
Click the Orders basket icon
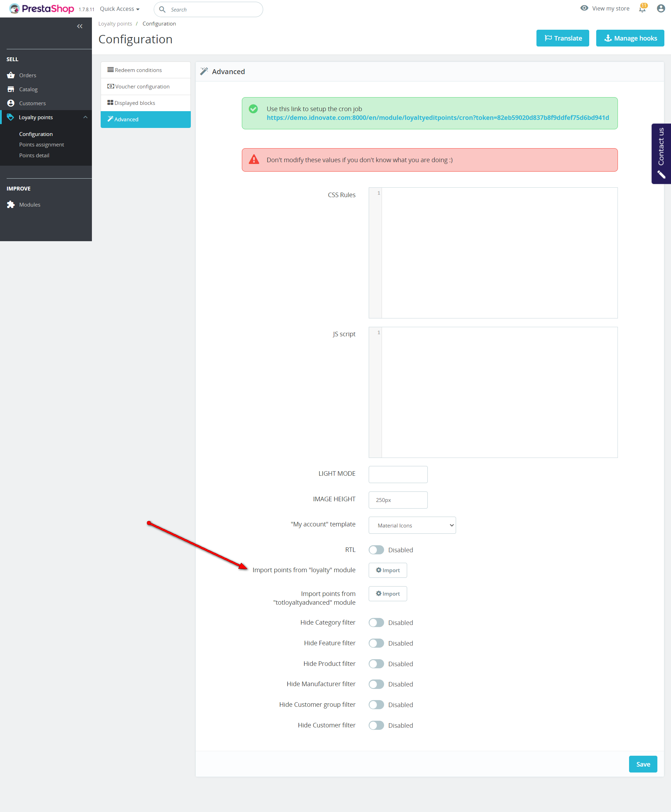pos(11,76)
